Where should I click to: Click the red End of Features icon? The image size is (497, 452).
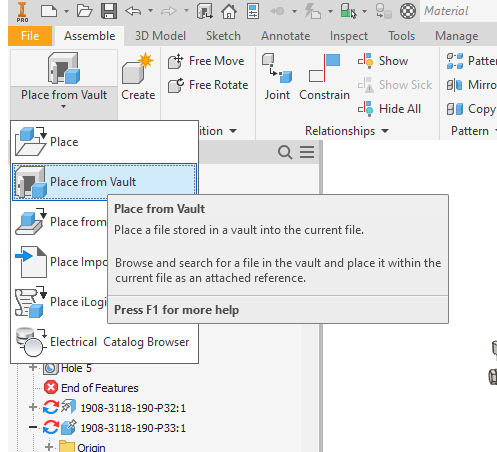pos(51,388)
